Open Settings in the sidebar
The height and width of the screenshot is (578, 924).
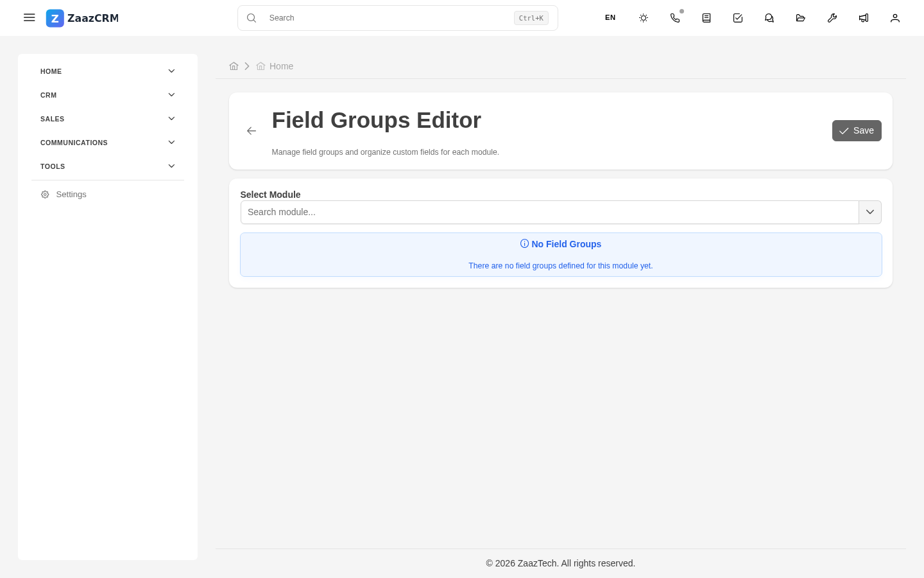(x=108, y=195)
